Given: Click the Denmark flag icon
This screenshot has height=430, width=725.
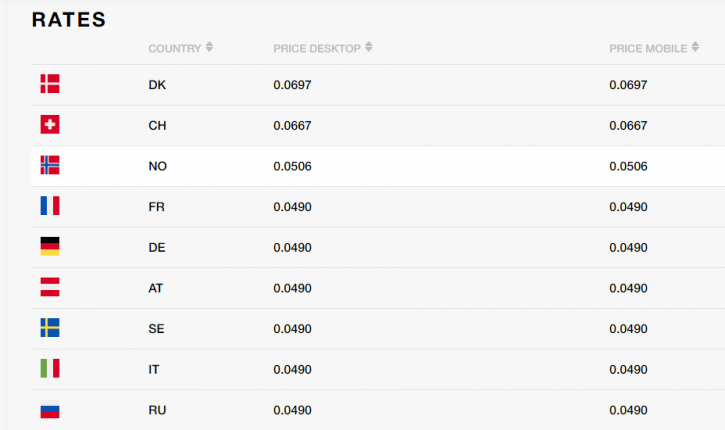Looking at the screenshot, I should [50, 84].
